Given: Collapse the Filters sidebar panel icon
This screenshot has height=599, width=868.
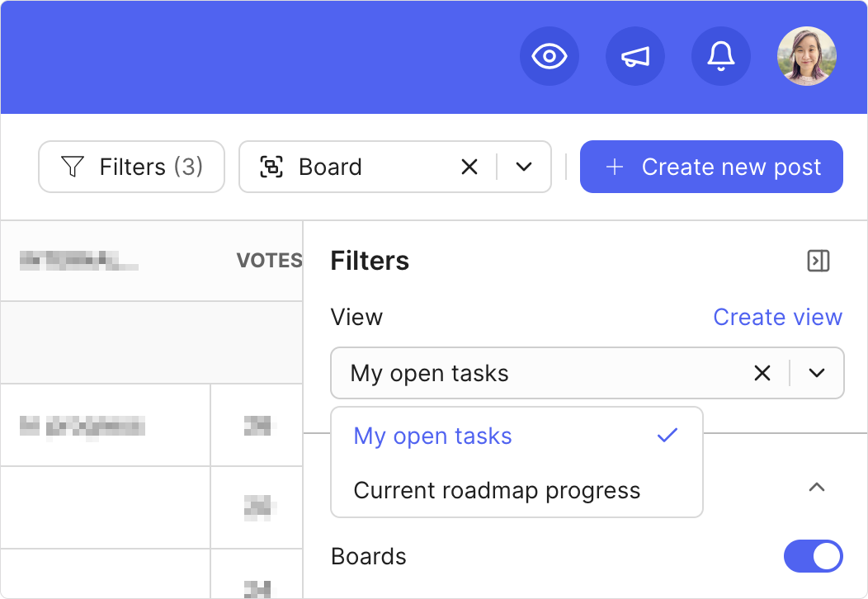Looking at the screenshot, I should [818, 262].
